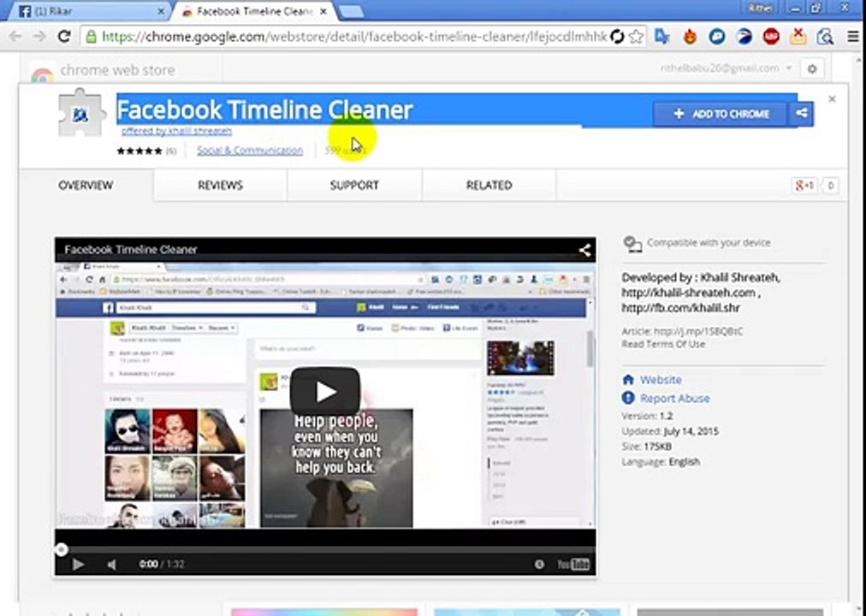Open the Google Translate extension icon
This screenshot has width=866, height=616.
click(x=661, y=37)
